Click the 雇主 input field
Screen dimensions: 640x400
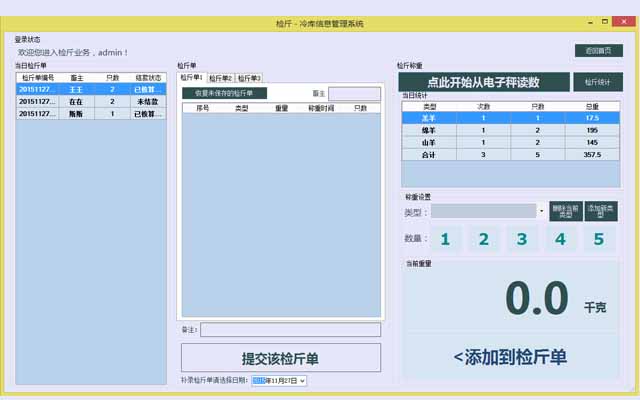pyautogui.click(x=354, y=93)
